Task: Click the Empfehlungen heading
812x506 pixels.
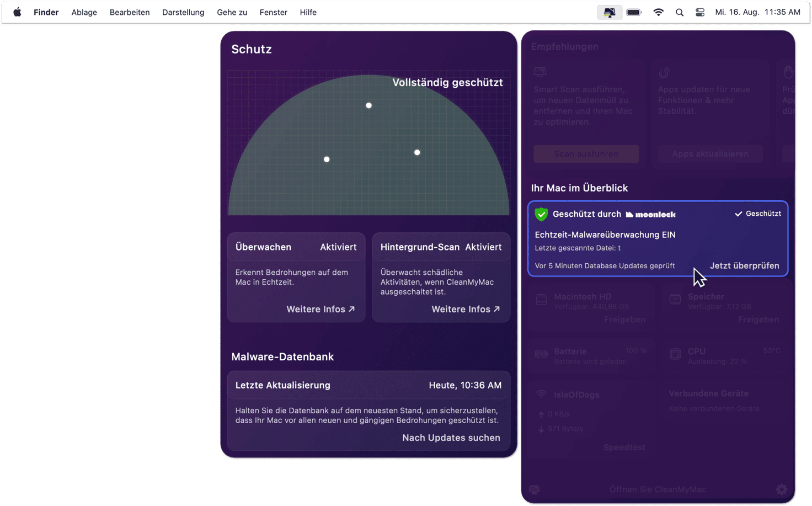Action: tap(564, 47)
